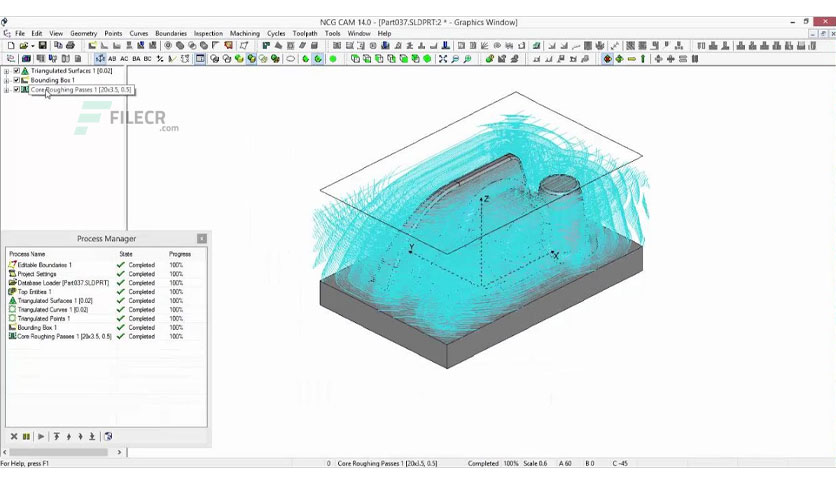Click the zoom extents fit icon
The height and width of the screenshot is (484, 836).
point(443,59)
